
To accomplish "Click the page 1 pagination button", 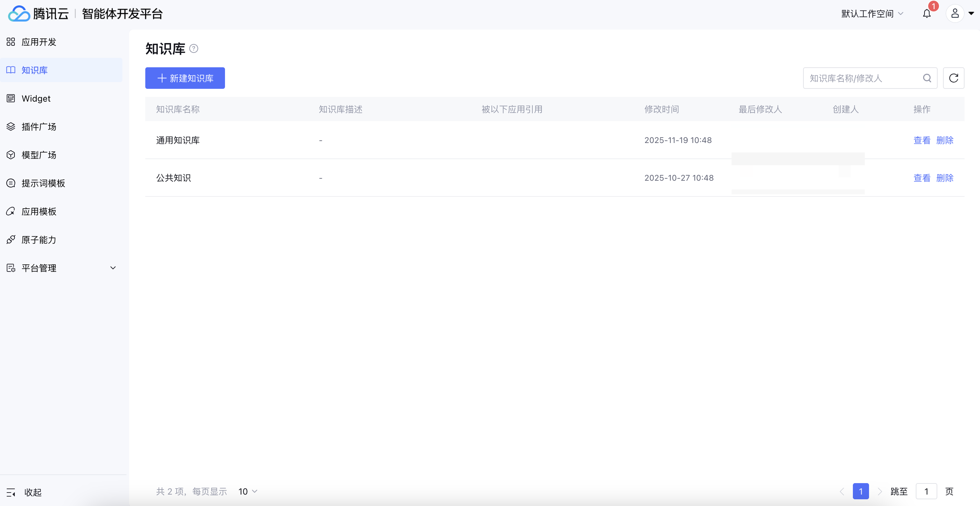I will click(860, 491).
